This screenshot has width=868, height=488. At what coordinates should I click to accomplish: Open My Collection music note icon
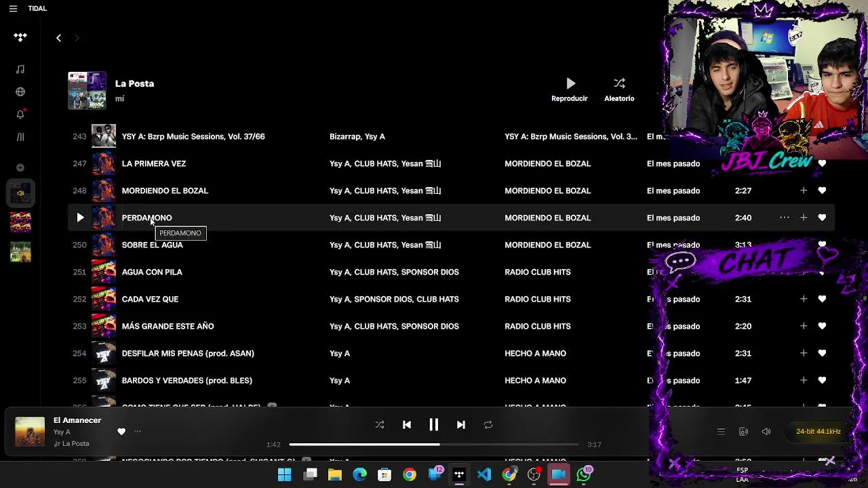tap(20, 69)
